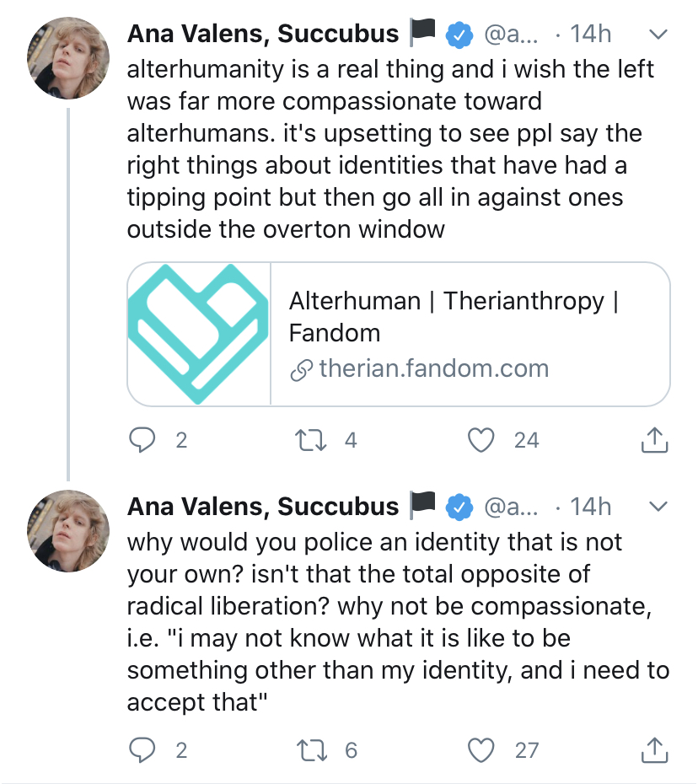Click the verified badge on first tweet

(x=458, y=35)
